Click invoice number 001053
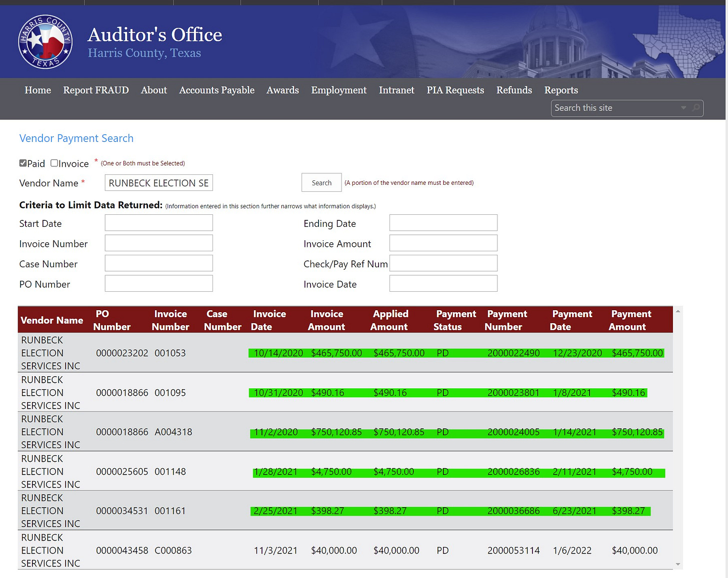Viewport: 728px width, 578px height. 170,353
